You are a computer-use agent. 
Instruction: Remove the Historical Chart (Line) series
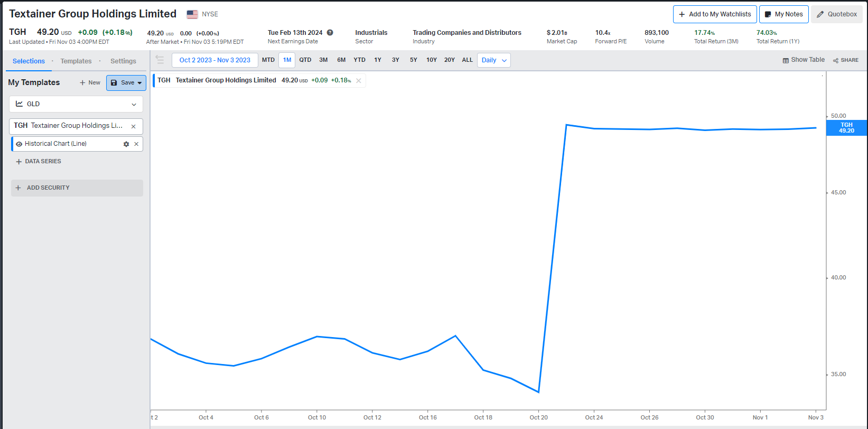[136, 144]
